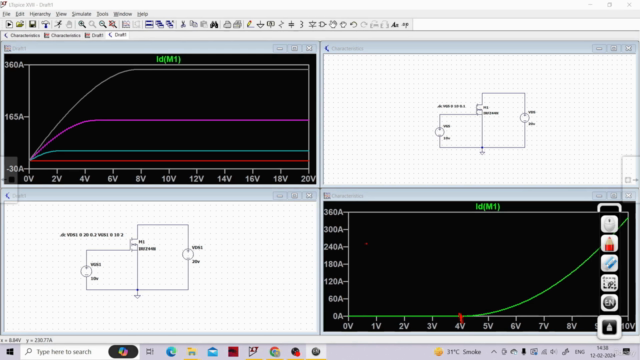Select the Label Net tool
This screenshot has height=360, width=640.
pos(271,24)
